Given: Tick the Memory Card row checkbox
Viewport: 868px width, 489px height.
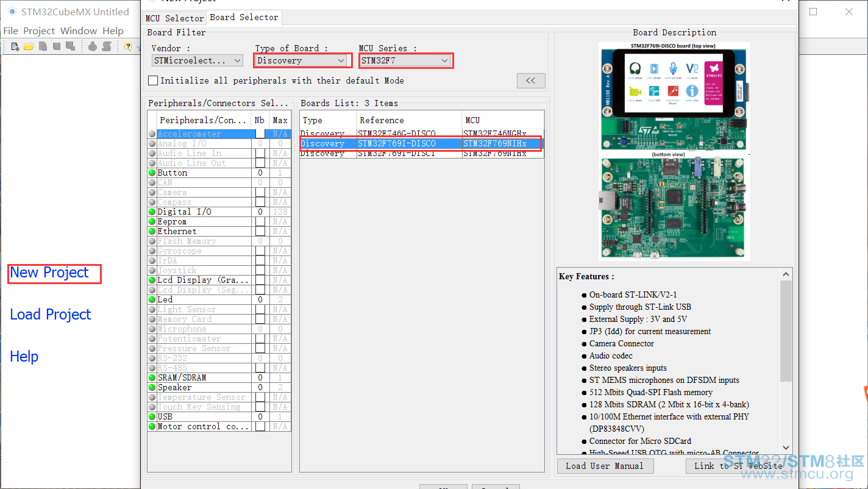Looking at the screenshot, I should coord(260,319).
